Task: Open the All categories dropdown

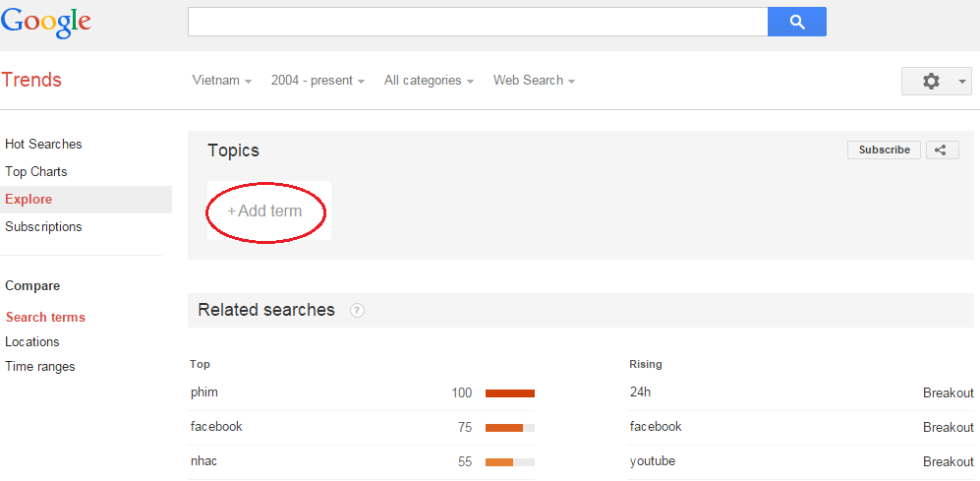Action: 429,81
